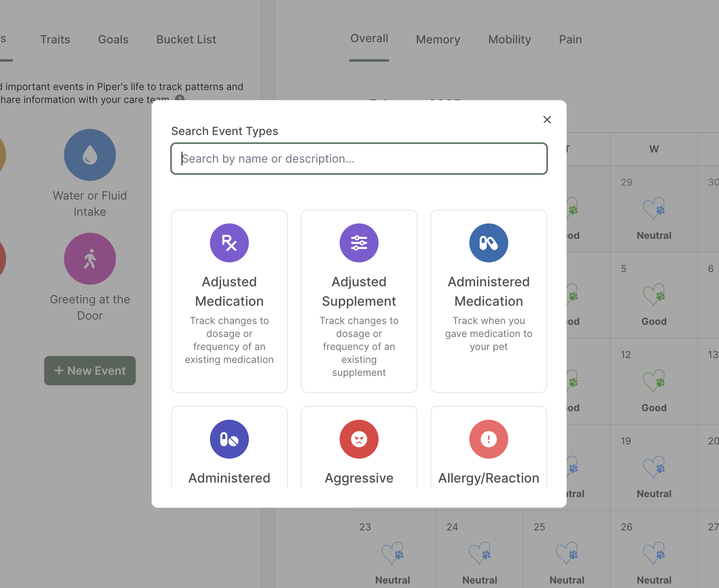Screen dimensions: 719x588
Task: Switch to the Mobility tab
Action: 509,39
